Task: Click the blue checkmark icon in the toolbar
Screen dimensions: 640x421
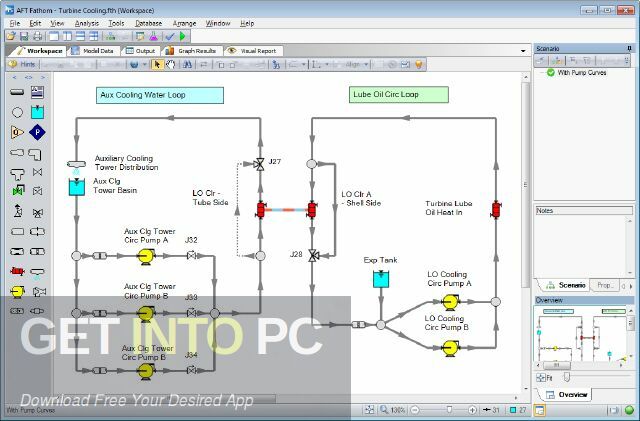Action: click(x=170, y=36)
